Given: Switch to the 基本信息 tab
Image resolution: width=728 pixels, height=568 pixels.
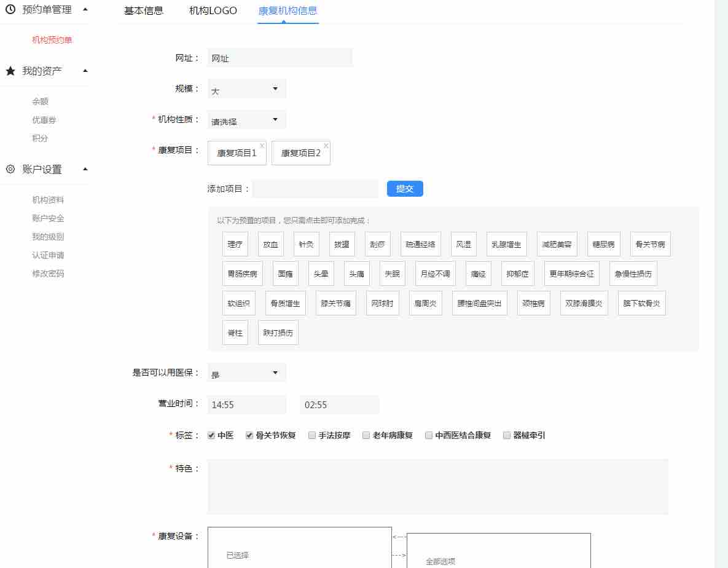Looking at the screenshot, I should point(144,10).
